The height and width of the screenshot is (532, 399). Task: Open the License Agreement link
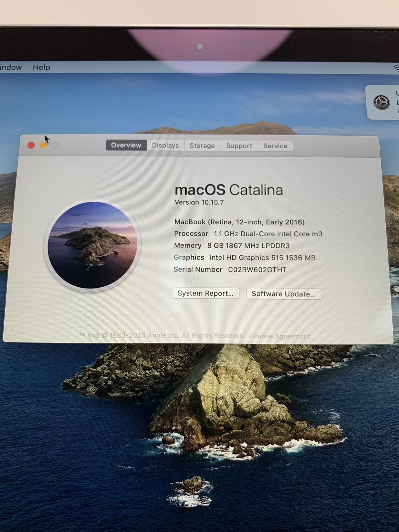pos(279,336)
